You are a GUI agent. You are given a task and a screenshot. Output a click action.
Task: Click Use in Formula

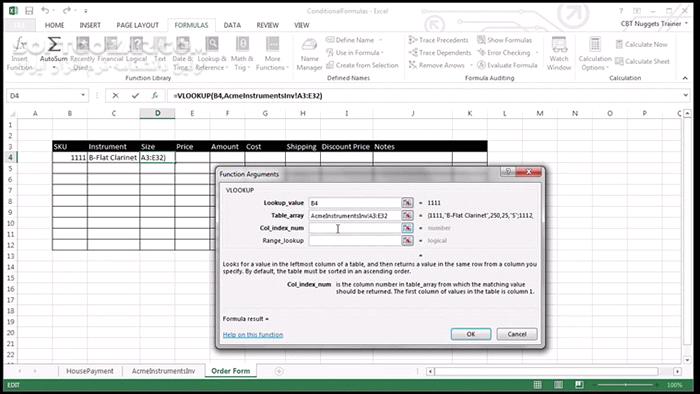coord(355,53)
